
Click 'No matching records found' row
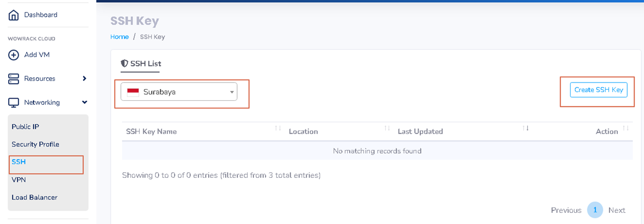tap(377, 151)
